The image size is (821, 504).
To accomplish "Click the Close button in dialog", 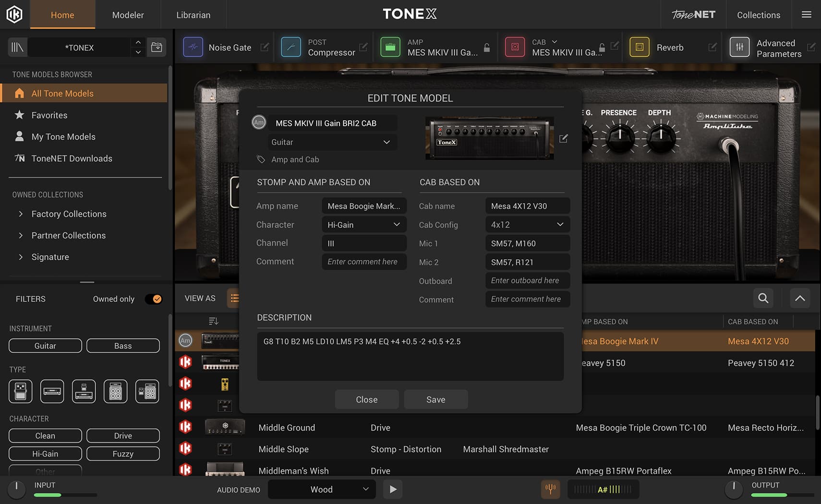I will click(366, 399).
